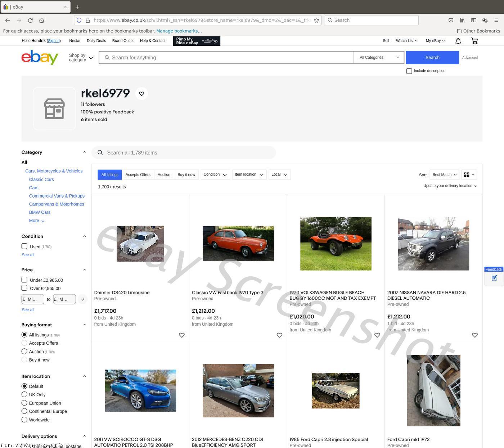Image resolution: width=504 pixels, height=448 pixels.
Task: Open the Item location filter dropdown
Action: click(249, 175)
